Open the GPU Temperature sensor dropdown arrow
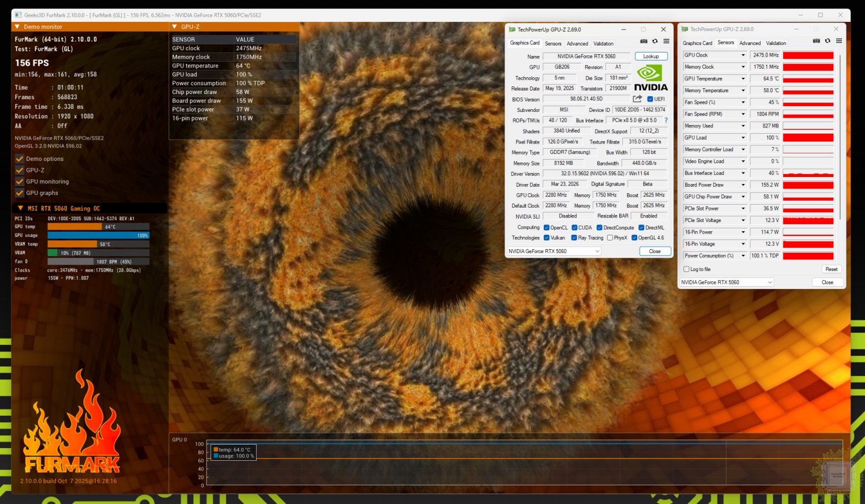Viewport: 865px width, 504px height. pos(743,79)
